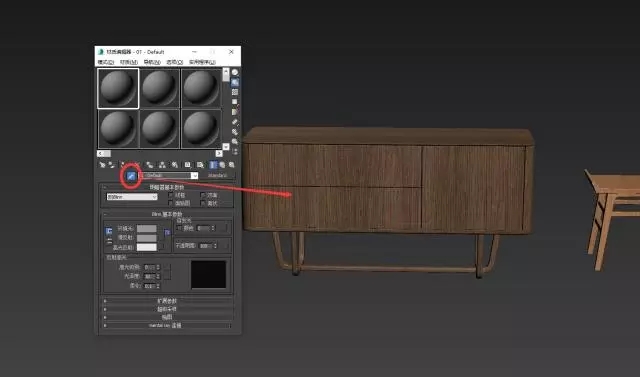640x377 pixels.
Task: Open the Blinn shader type dropdown
Action: (x=132, y=197)
